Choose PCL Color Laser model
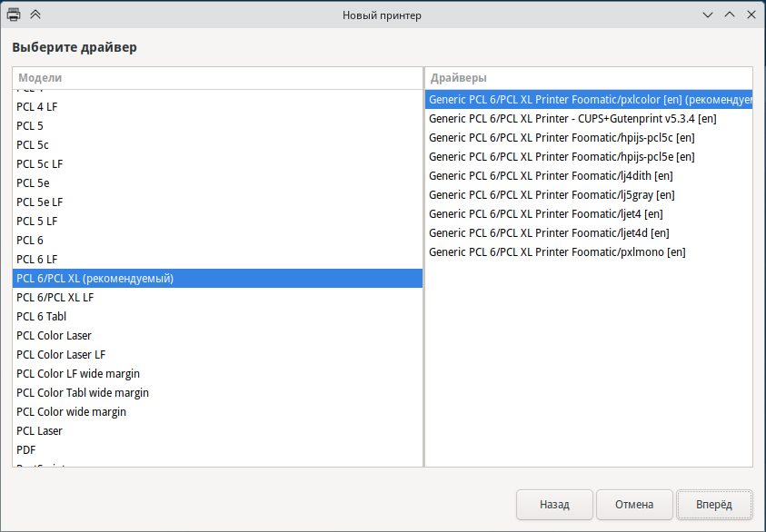Screen dimensions: 766x532 [54, 336]
